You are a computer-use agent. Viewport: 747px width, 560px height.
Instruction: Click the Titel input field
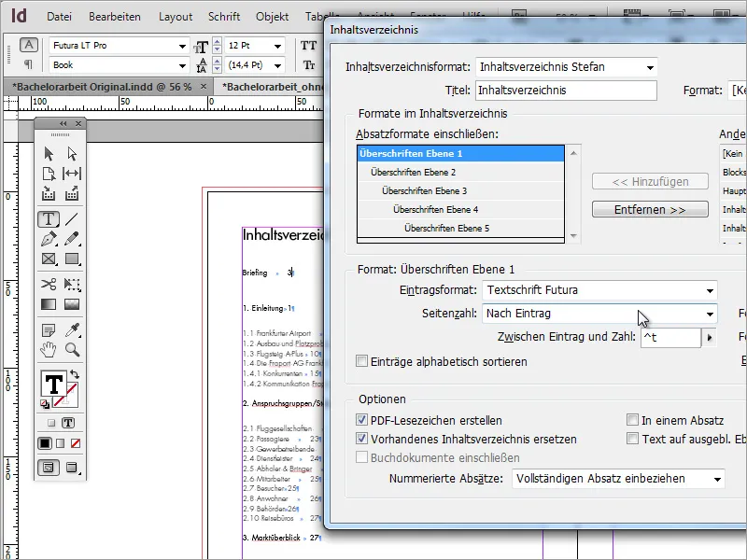coord(566,91)
